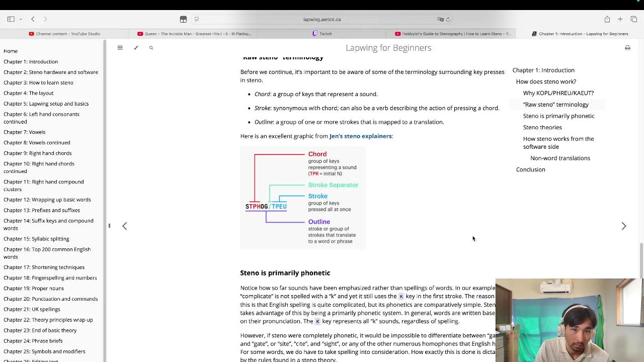The height and width of the screenshot is (362, 644).
Task: Switch to Channel content - YouTube Studio tab
Action: click(64, 34)
